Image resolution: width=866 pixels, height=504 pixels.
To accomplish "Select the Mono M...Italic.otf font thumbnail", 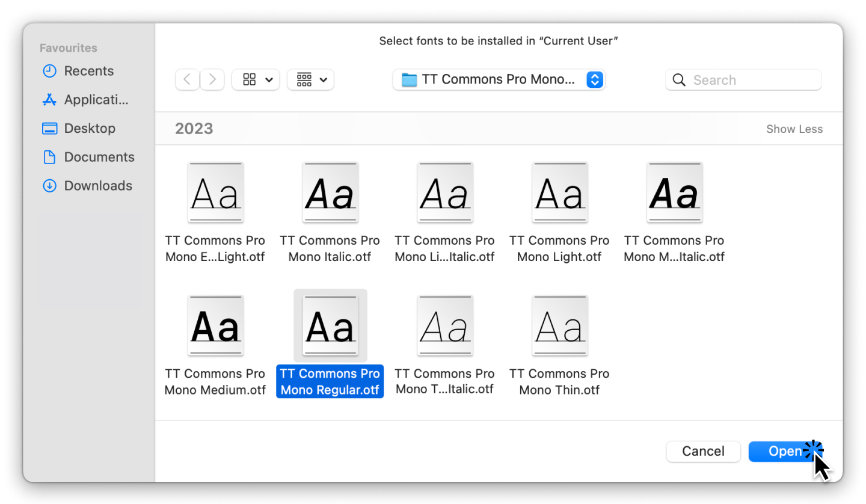I will [x=675, y=192].
